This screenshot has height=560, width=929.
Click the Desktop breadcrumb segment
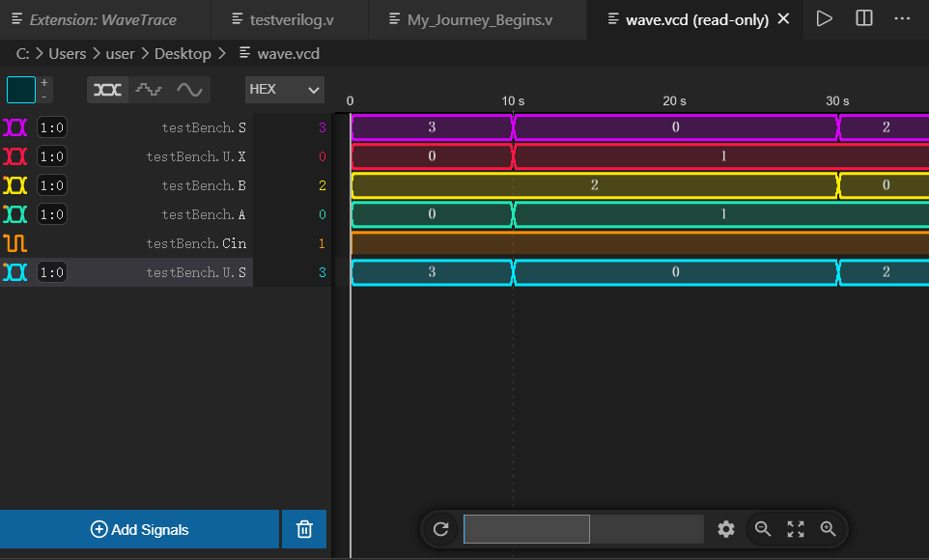[x=183, y=54]
